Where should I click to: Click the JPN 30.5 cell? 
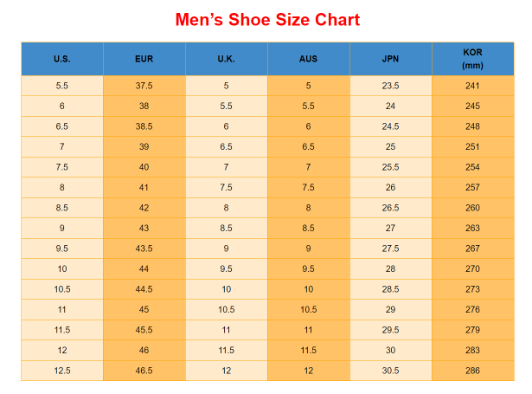click(x=390, y=371)
